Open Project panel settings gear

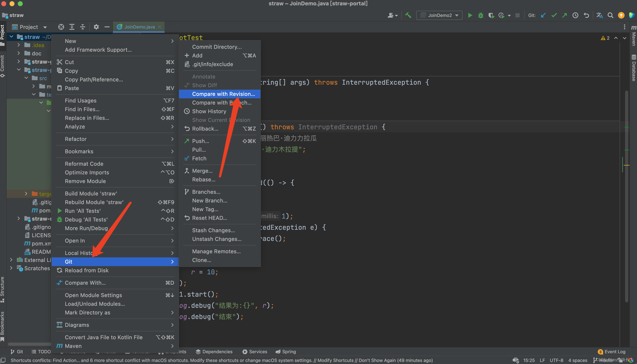point(96,27)
